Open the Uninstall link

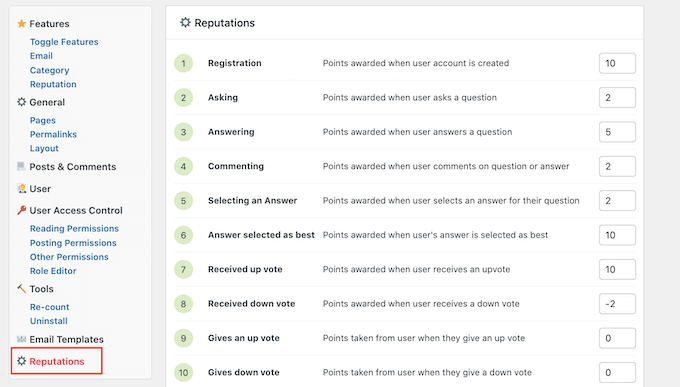pos(49,321)
